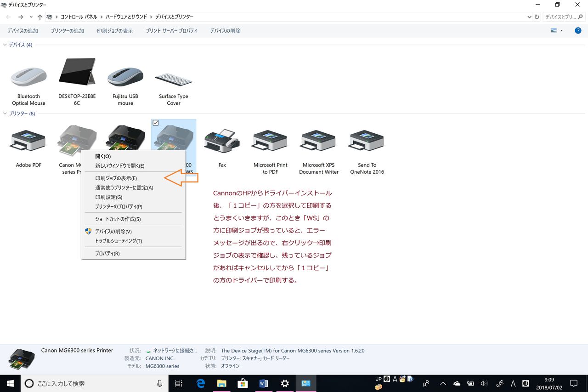Click the デバイスとプリンター search box
Viewport: 588px width, 392px height.
565,17
